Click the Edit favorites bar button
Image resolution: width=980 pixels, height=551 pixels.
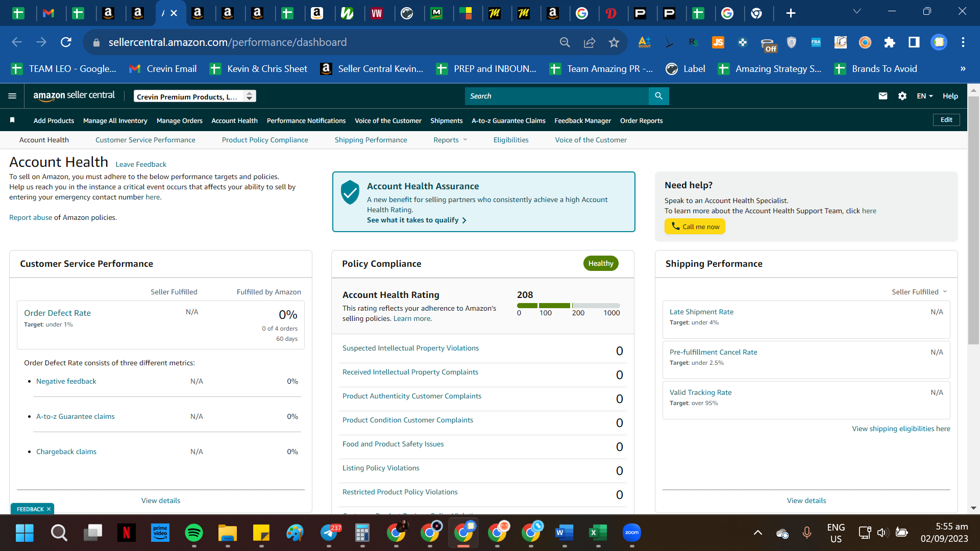coord(946,120)
